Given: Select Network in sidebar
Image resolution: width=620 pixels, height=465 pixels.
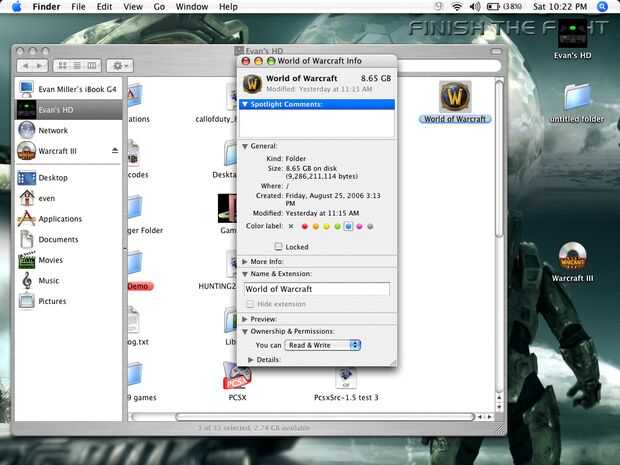Looking at the screenshot, I should pyautogui.click(x=68, y=130).
